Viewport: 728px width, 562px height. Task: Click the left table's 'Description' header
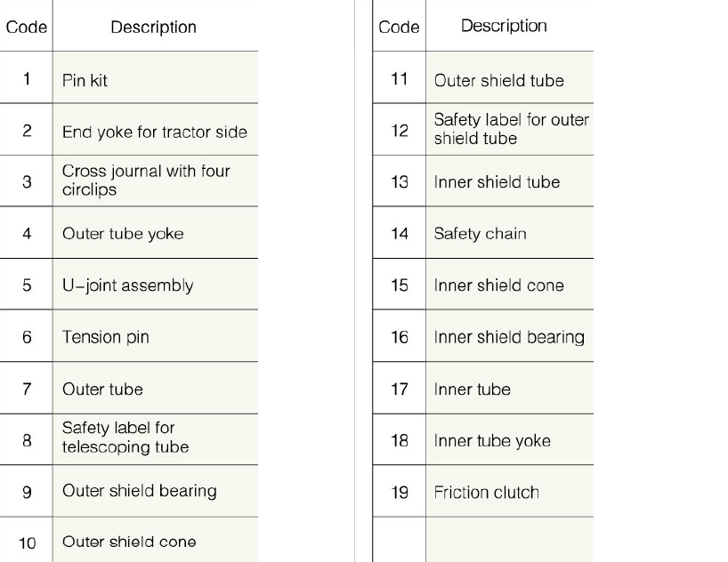153,28
